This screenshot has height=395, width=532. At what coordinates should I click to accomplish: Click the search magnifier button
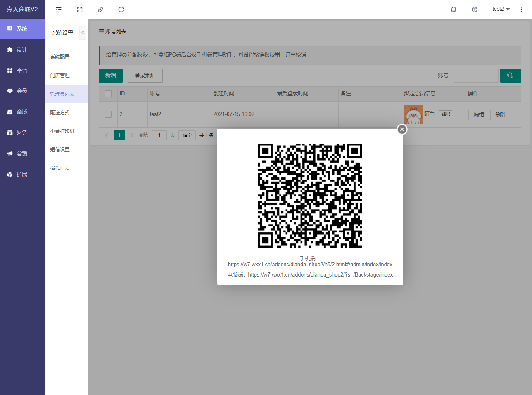coord(511,76)
